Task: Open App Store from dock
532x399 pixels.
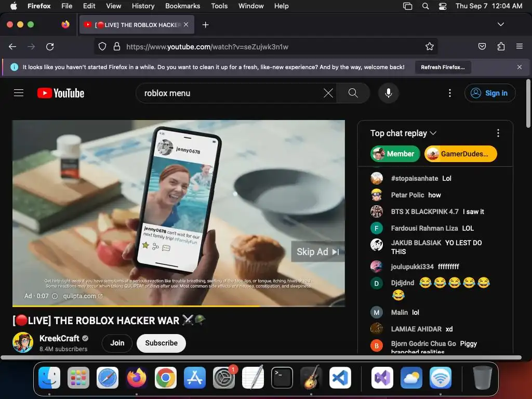Action: pos(195,378)
